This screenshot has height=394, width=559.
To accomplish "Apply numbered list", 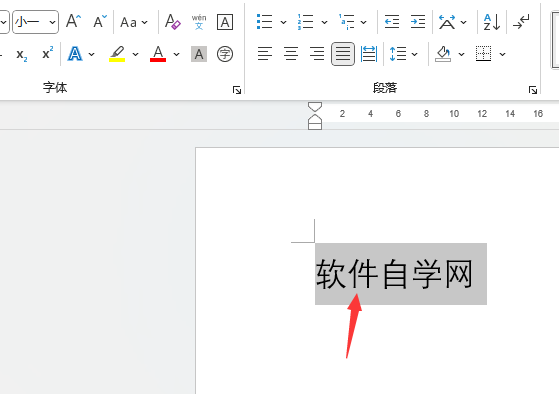I will click(x=306, y=22).
